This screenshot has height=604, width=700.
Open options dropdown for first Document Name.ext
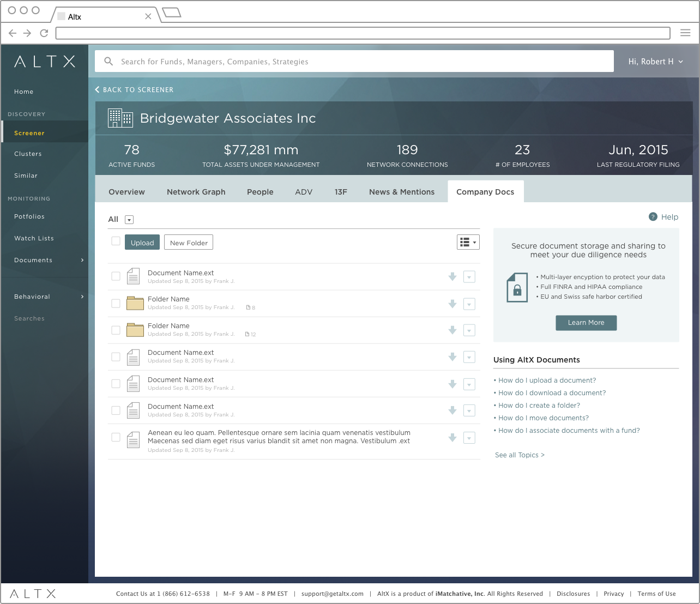coord(469,277)
